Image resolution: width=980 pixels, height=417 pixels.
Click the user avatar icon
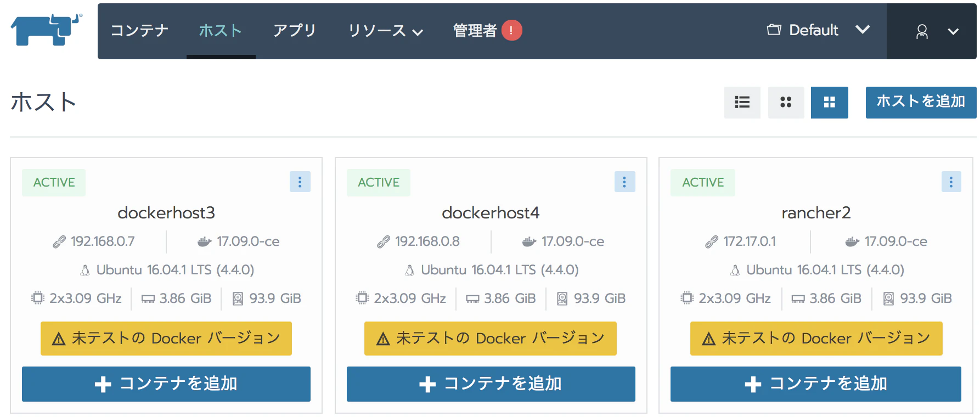pos(922,31)
